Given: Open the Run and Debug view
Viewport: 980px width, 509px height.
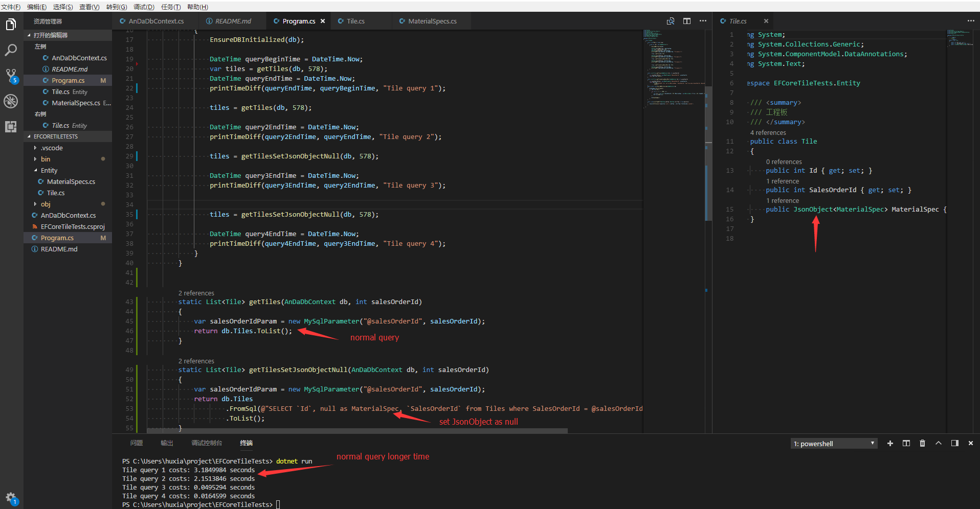Looking at the screenshot, I should [x=11, y=101].
